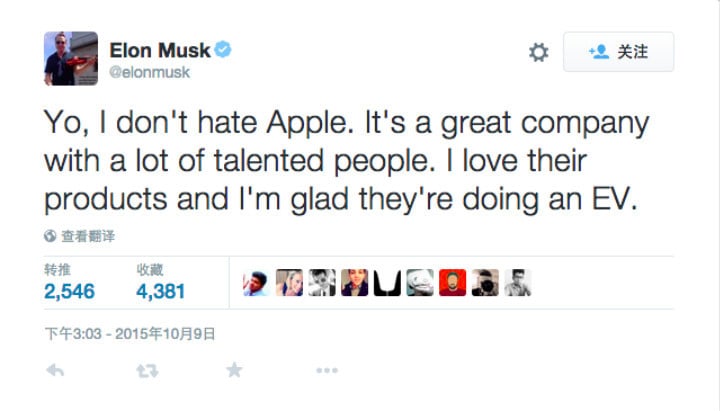
Task: Open the more options ellipsis
Action: coord(326,370)
